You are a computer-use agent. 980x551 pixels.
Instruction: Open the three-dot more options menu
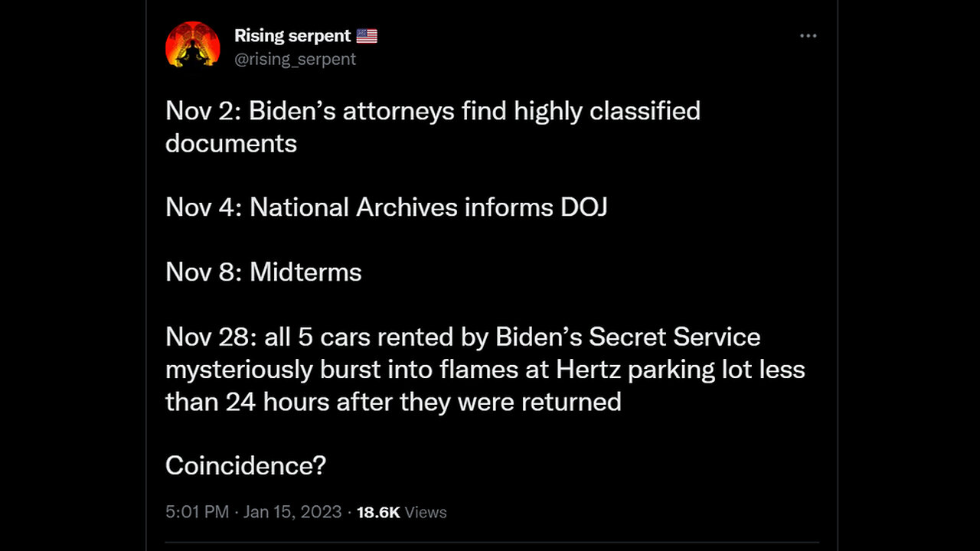tap(808, 36)
